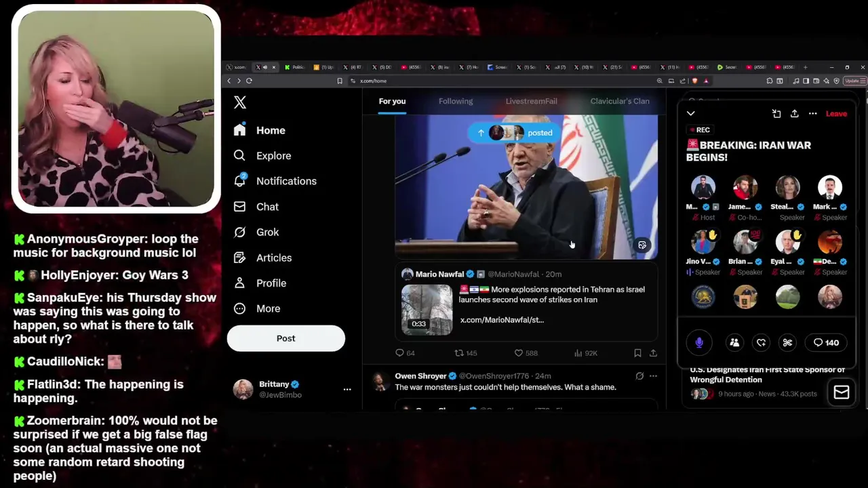Click the image edit icon on photo
Image resolution: width=868 pixels, height=488 pixels.
click(642, 245)
